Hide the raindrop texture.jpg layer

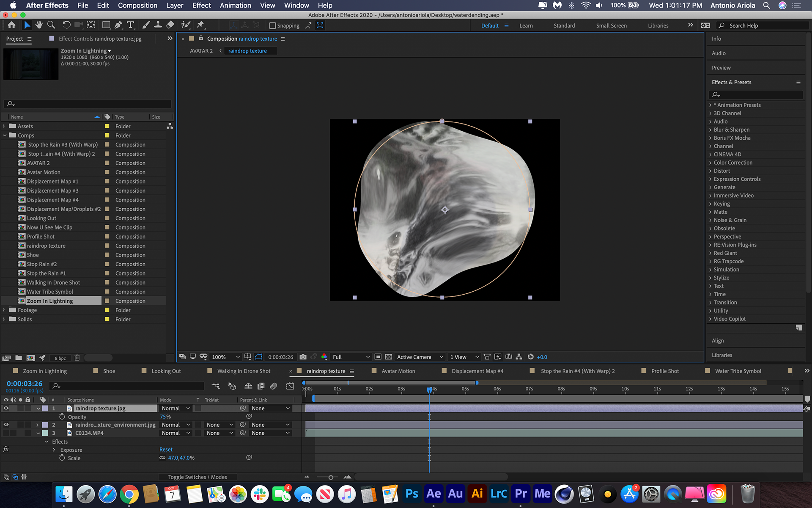[6, 409]
